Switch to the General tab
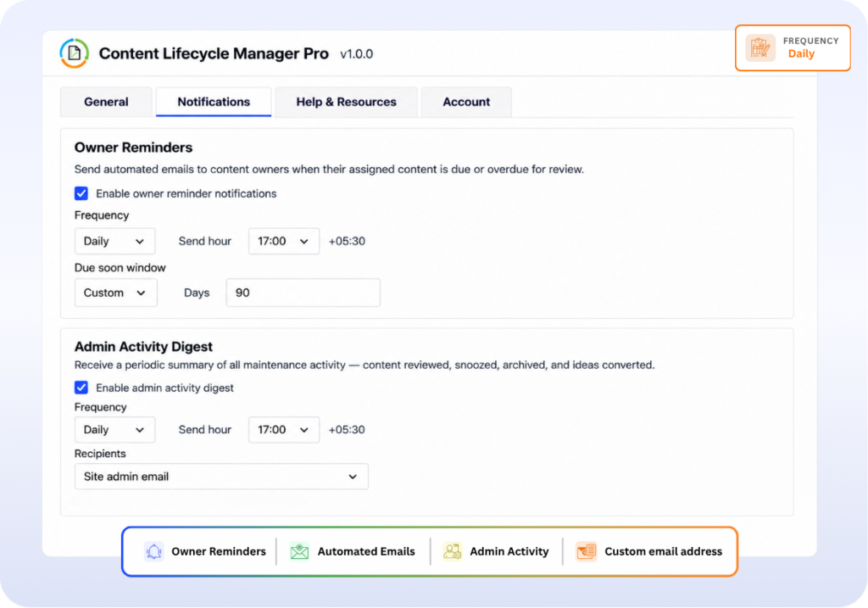Screen dimensions: 868x608 pos(106,102)
